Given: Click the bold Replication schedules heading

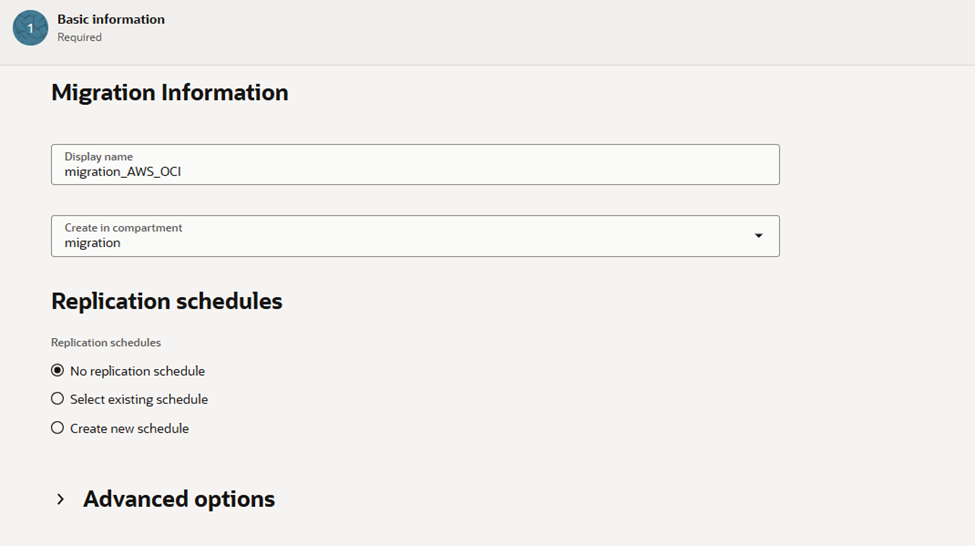Looking at the screenshot, I should [167, 301].
